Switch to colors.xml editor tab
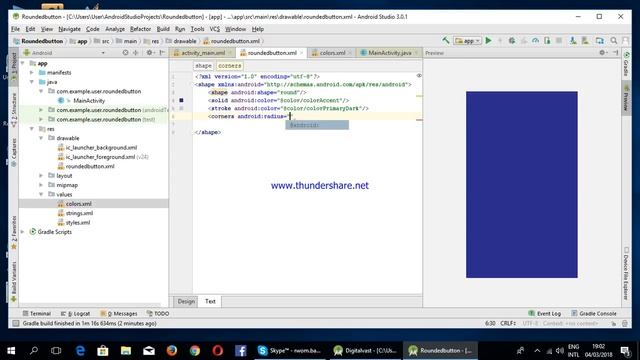 331,53
